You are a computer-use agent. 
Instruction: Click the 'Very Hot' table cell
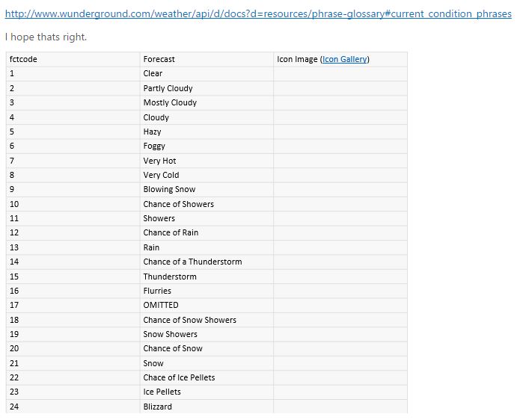pyautogui.click(x=160, y=161)
